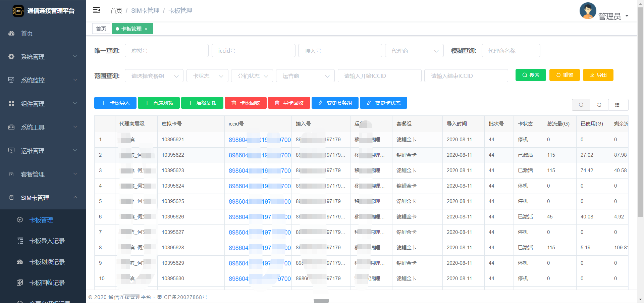This screenshot has height=303, width=644.
Task: Focus the iccid号 input field
Action: pos(254,51)
